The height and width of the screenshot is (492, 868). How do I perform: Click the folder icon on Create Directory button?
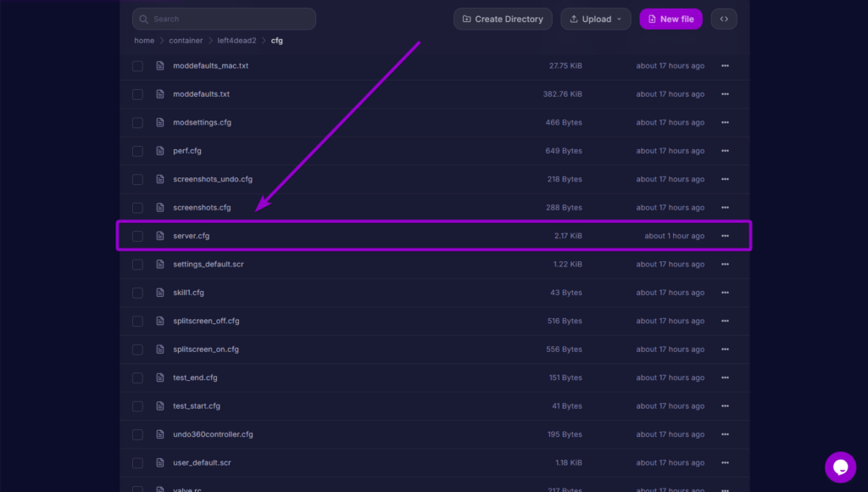[466, 18]
